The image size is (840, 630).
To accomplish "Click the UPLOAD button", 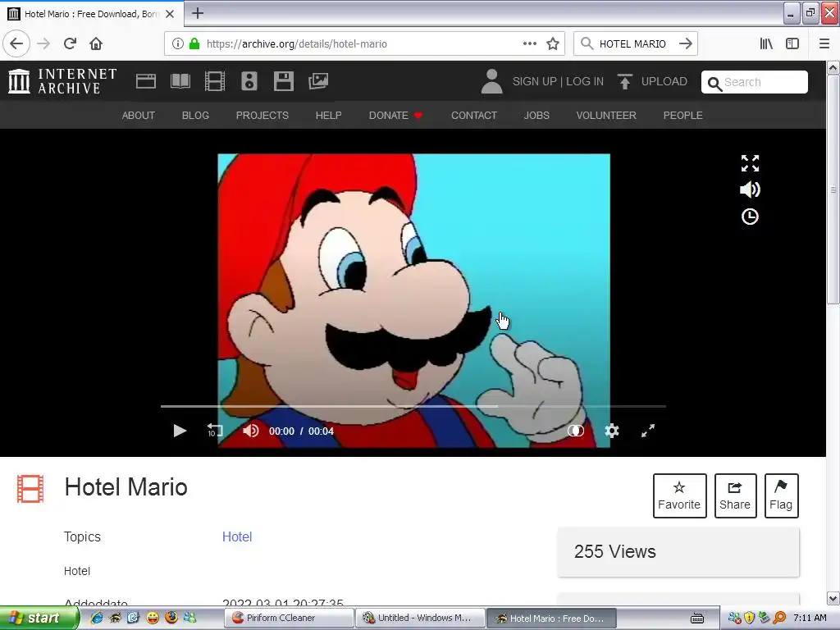I will (x=652, y=81).
